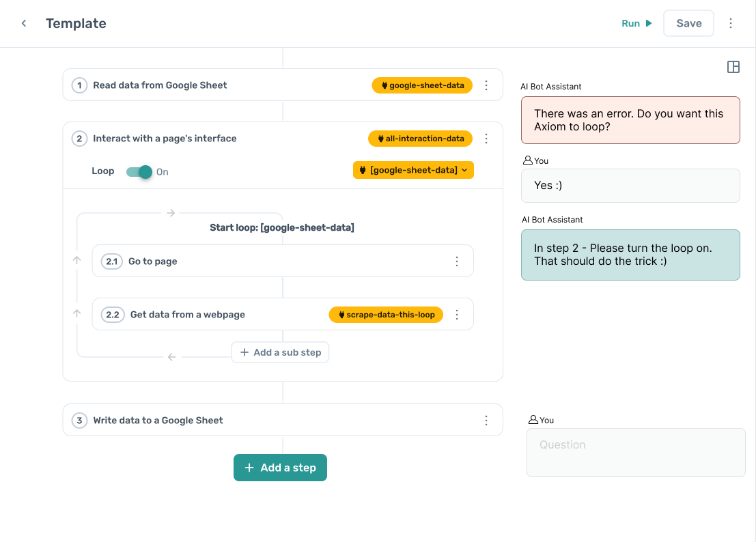The image size is (756, 542).
Task: Select the Get data from a webpage step
Action: 188,315
